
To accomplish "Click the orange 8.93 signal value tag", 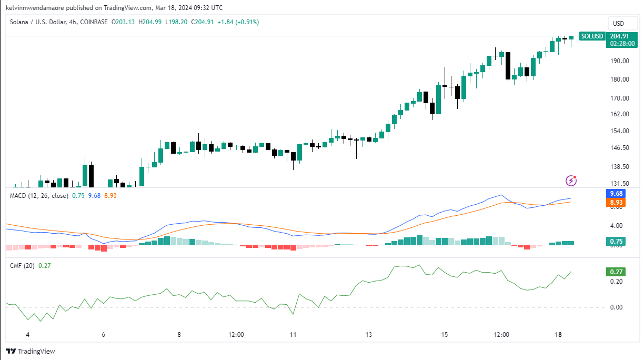I will pos(617,202).
